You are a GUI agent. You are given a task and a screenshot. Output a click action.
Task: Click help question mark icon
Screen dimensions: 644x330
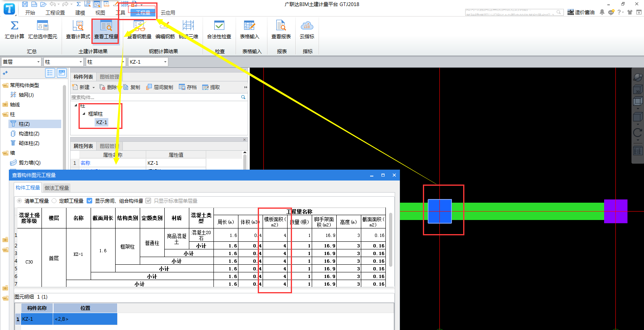619,12
